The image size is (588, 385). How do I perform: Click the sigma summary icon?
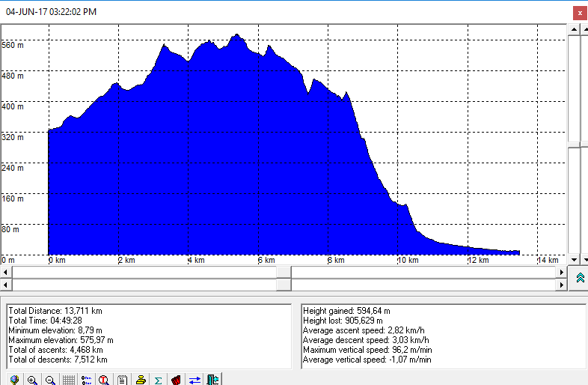tap(158, 380)
